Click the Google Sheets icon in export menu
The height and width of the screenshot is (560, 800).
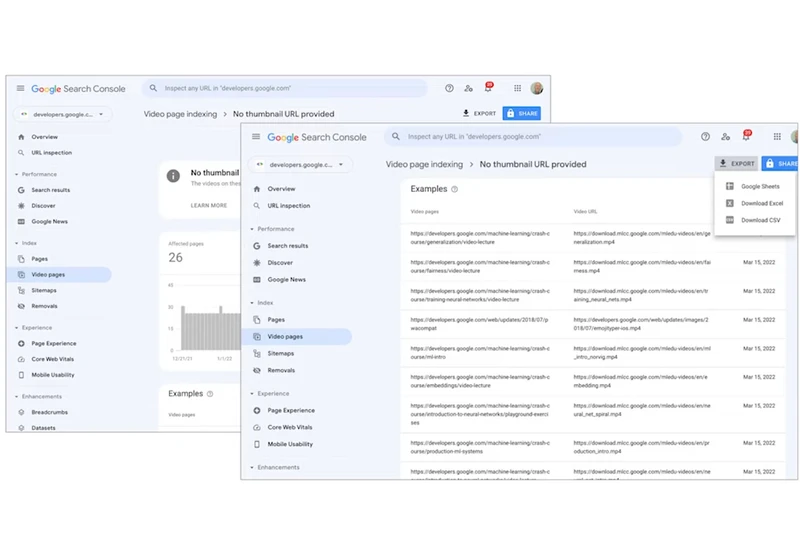pyautogui.click(x=730, y=186)
